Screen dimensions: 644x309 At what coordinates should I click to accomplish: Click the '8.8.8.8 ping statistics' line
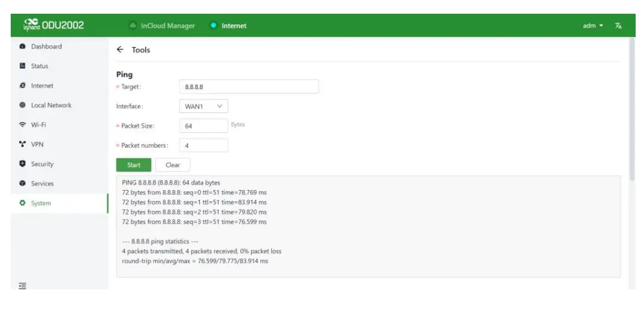(x=160, y=241)
